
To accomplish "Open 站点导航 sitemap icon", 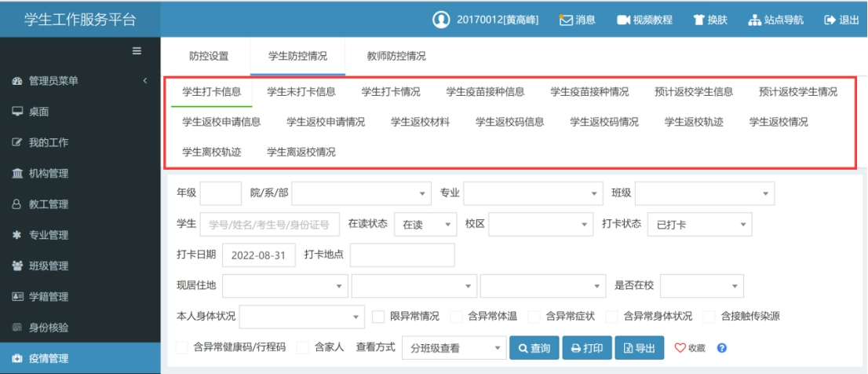I will pos(755,20).
